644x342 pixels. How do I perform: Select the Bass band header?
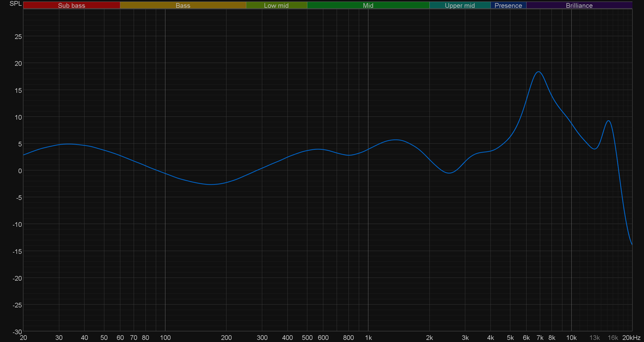tap(183, 5)
